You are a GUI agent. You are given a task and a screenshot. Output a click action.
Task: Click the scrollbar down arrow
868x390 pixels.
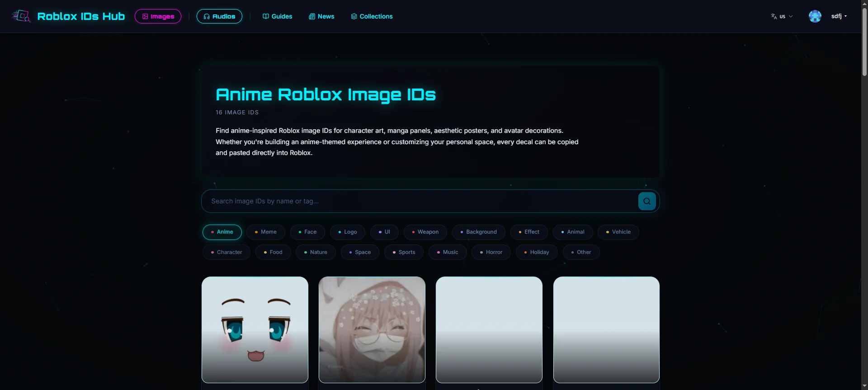click(x=864, y=386)
